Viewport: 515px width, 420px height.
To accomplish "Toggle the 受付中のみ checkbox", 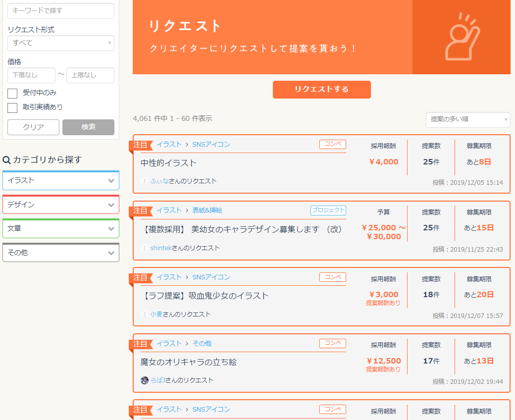I will pyautogui.click(x=12, y=93).
